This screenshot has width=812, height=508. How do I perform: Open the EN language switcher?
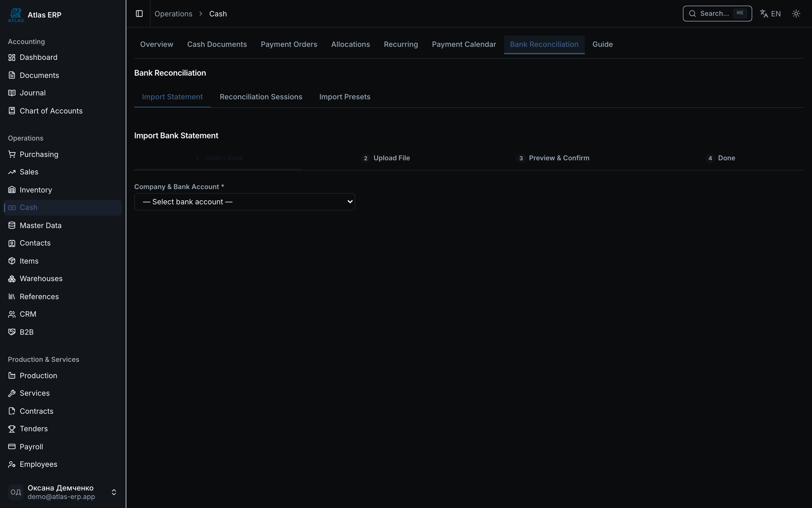tap(770, 14)
